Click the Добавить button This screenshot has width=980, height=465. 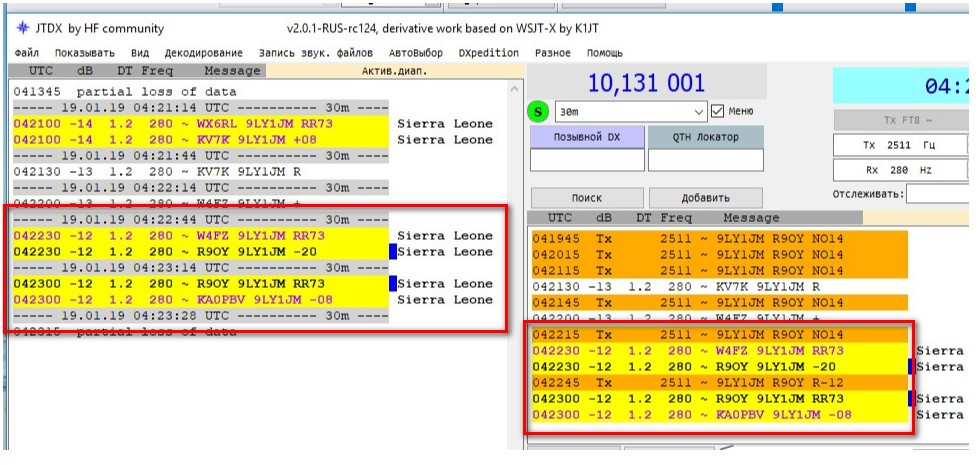coord(705,198)
